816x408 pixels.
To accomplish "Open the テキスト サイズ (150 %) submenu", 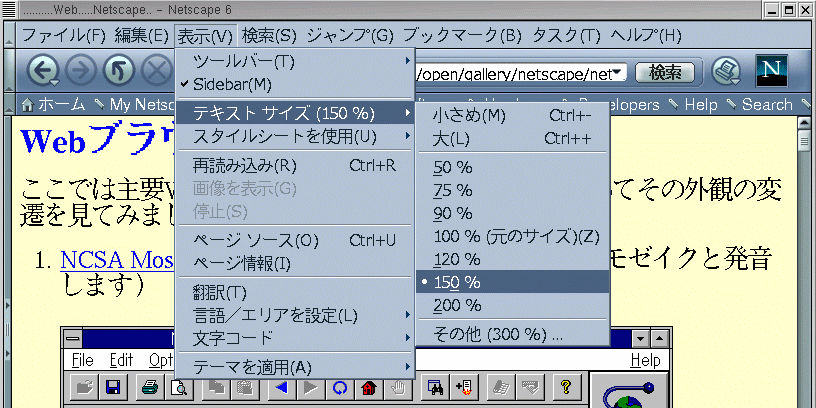I will (295, 112).
